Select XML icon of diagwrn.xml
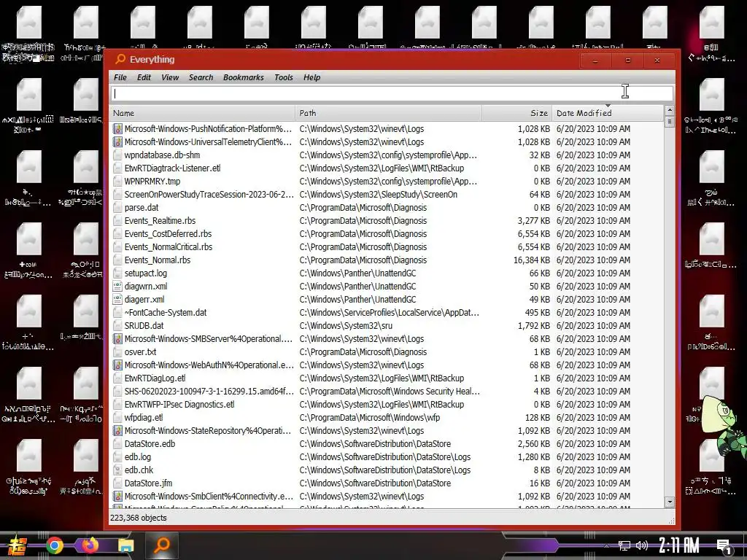747x560 pixels. pyautogui.click(x=117, y=286)
